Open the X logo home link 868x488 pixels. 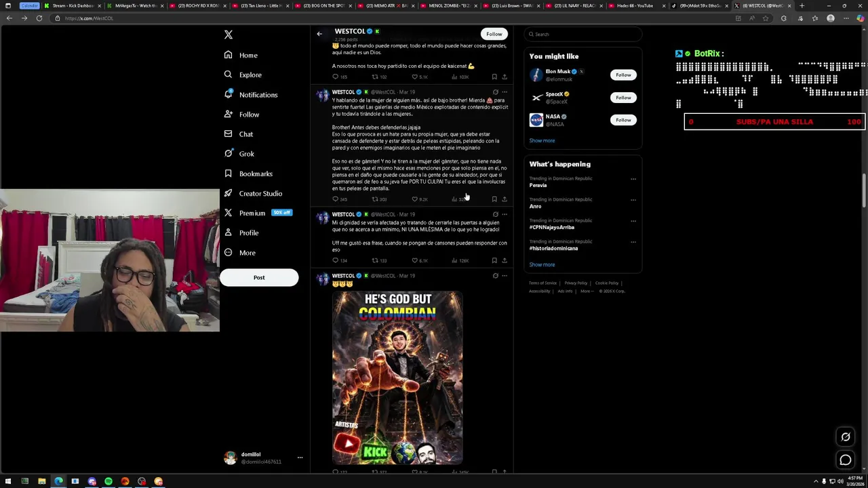click(x=229, y=35)
